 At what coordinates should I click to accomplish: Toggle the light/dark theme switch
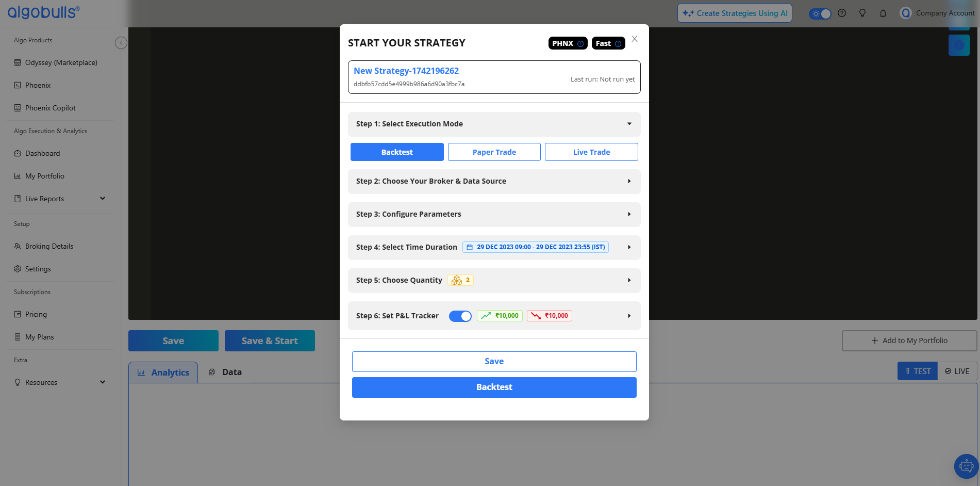tap(820, 14)
